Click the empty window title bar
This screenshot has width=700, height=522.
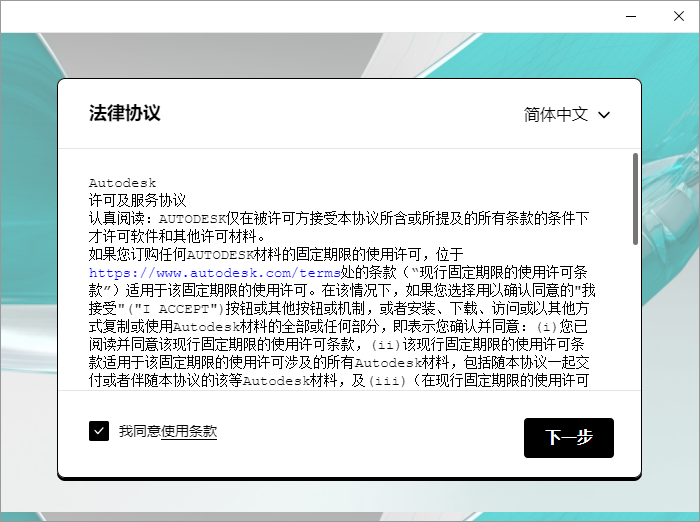(300, 16)
